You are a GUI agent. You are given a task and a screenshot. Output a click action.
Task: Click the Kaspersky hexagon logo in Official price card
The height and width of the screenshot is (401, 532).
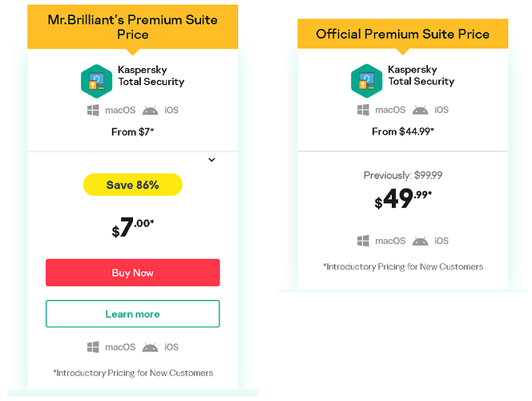tap(366, 81)
